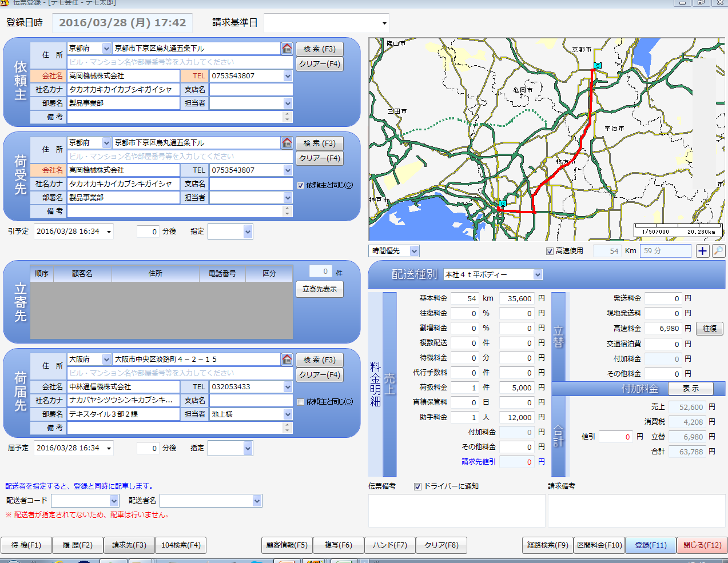Toggle the 高速使用 checkbox
This screenshot has width=728, height=563.
(x=550, y=251)
